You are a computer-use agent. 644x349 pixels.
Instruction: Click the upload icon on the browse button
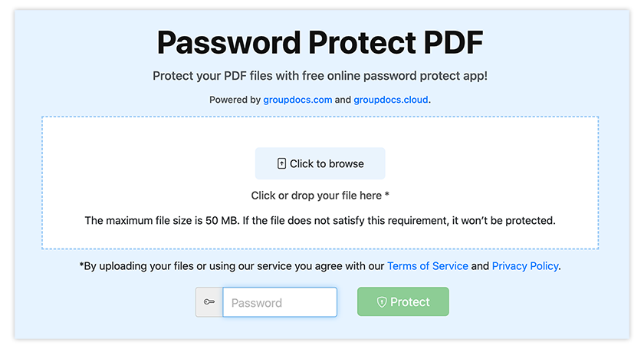pyautogui.click(x=281, y=163)
